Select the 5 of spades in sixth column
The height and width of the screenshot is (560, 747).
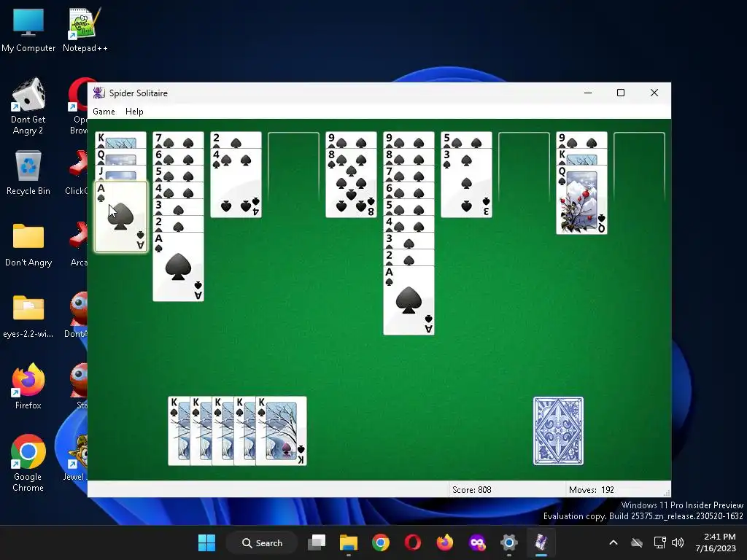pos(409,207)
